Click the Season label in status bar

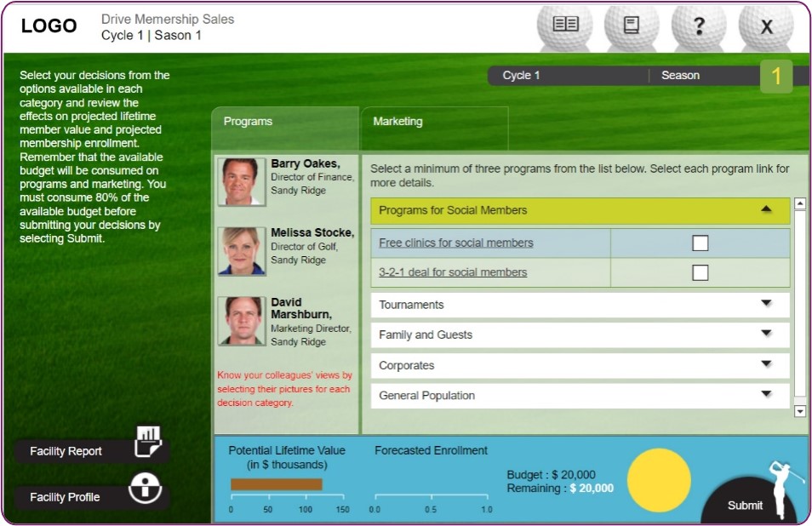point(680,76)
